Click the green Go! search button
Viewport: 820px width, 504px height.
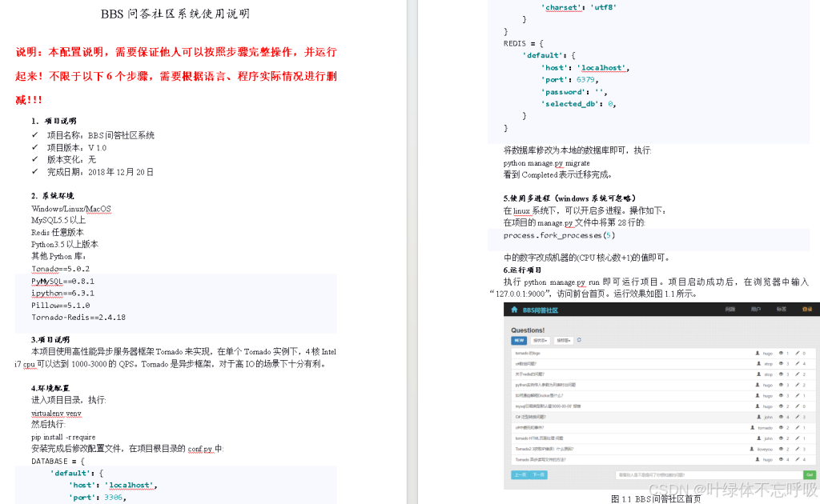tap(808, 474)
